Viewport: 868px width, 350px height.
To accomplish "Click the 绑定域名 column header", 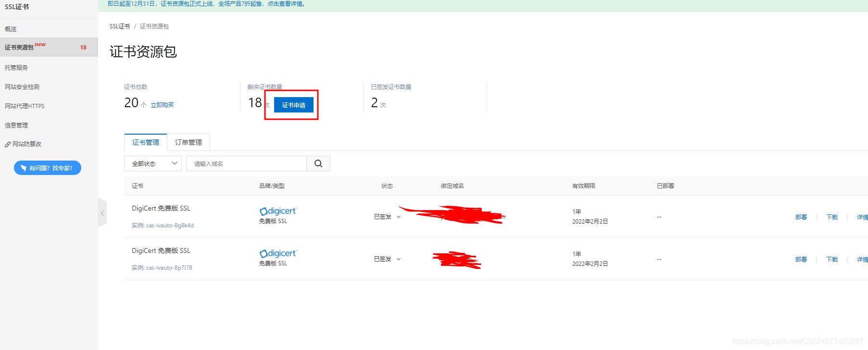I will pyautogui.click(x=453, y=186).
